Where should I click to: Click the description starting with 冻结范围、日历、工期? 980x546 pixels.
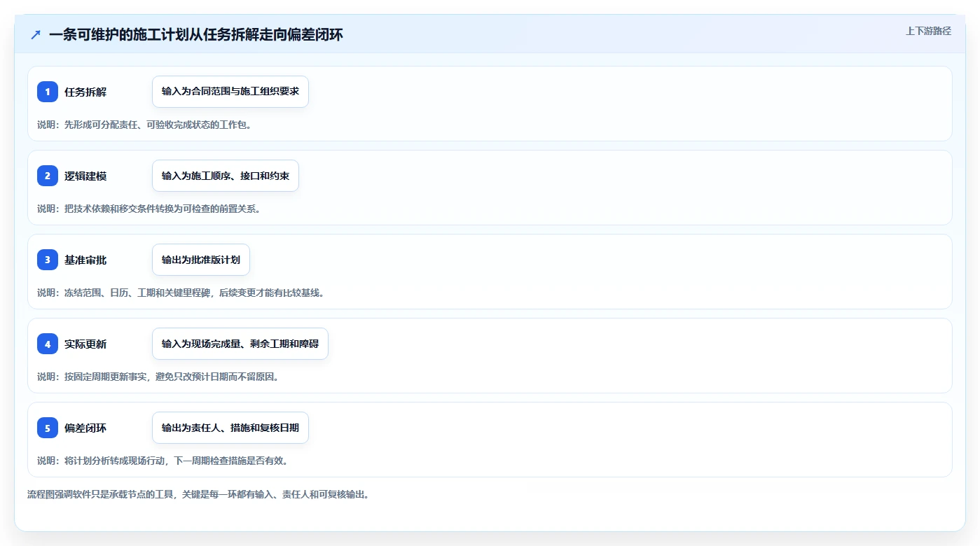click(181, 293)
